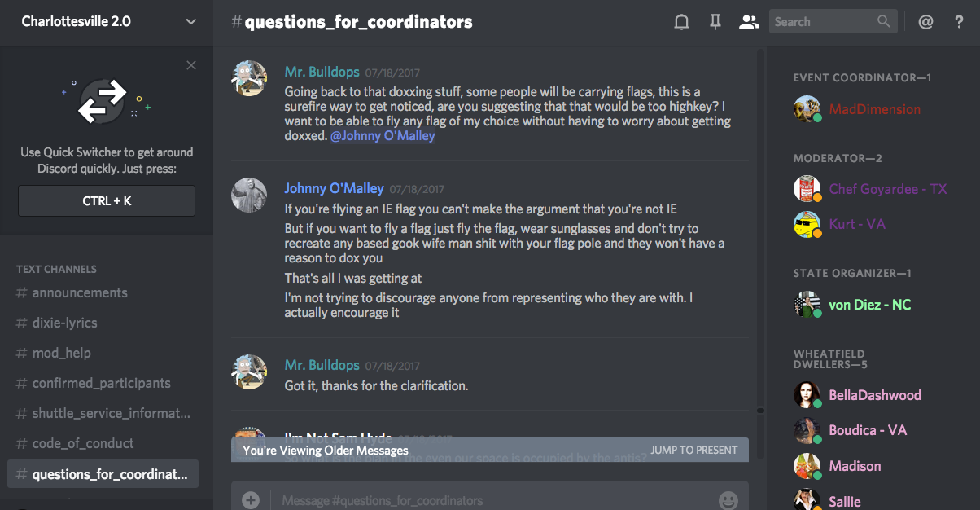
Task: Open notification settings bell icon
Action: click(682, 22)
